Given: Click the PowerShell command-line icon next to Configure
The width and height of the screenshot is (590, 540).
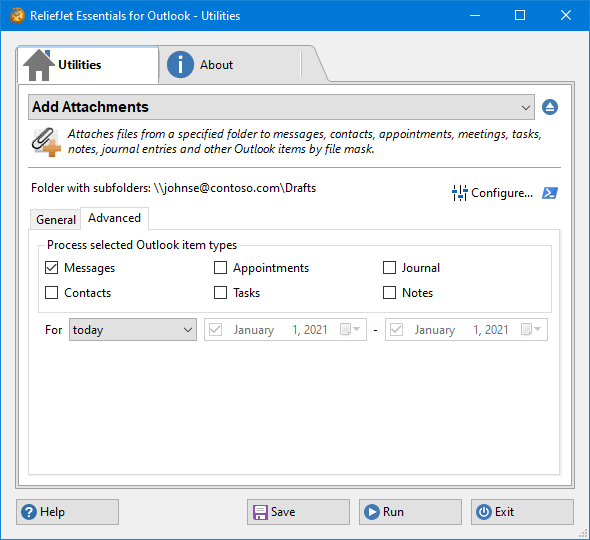Looking at the screenshot, I should (x=550, y=193).
